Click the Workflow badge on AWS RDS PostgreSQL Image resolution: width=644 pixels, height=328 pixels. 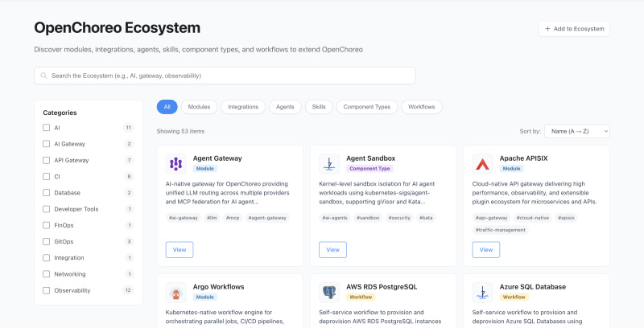(x=361, y=297)
